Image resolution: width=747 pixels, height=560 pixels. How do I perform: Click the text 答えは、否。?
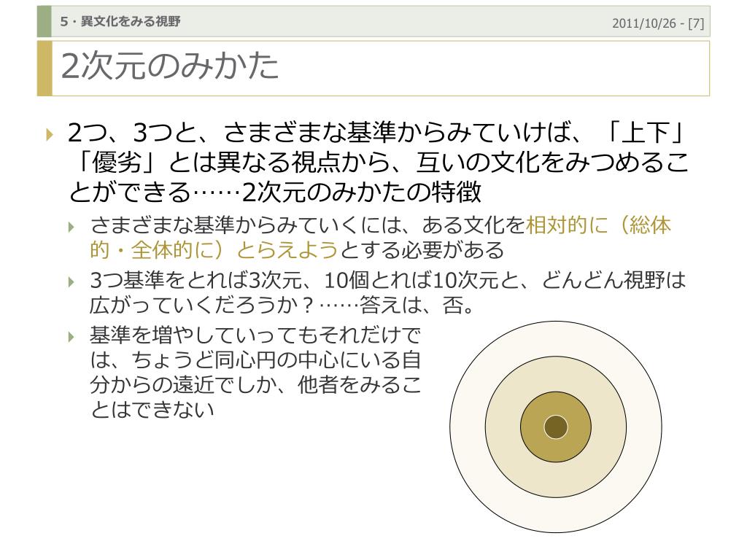(418, 306)
